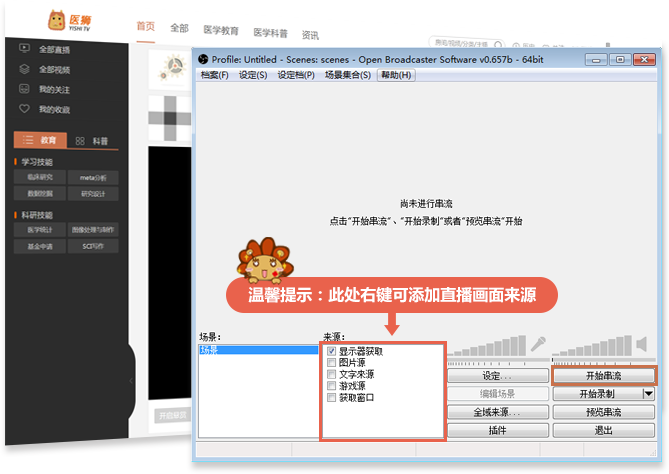Enable the 图片源 source checkbox

(x=332, y=363)
